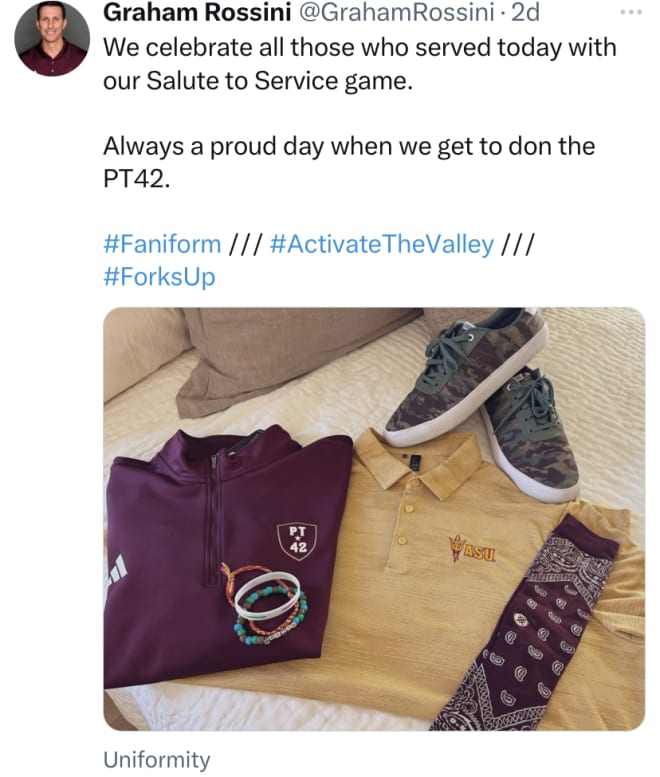This screenshot has height=777, width=660.
Task: Open the Graham Rossini display name
Action: pyautogui.click(x=197, y=12)
